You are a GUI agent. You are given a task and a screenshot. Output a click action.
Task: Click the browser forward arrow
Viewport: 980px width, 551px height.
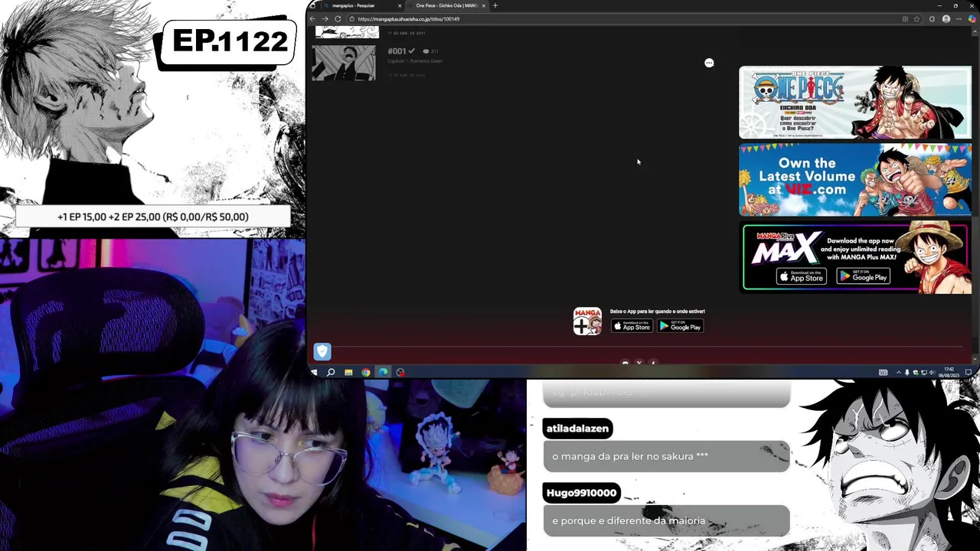(325, 18)
